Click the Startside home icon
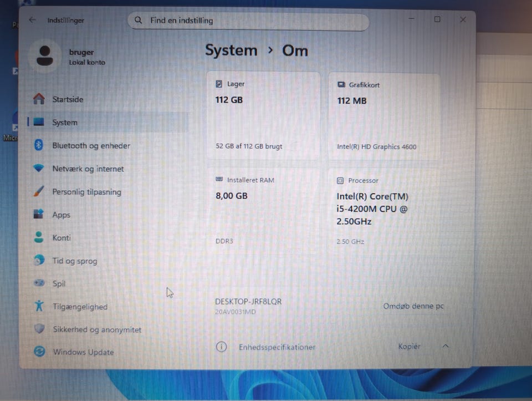 coord(39,99)
